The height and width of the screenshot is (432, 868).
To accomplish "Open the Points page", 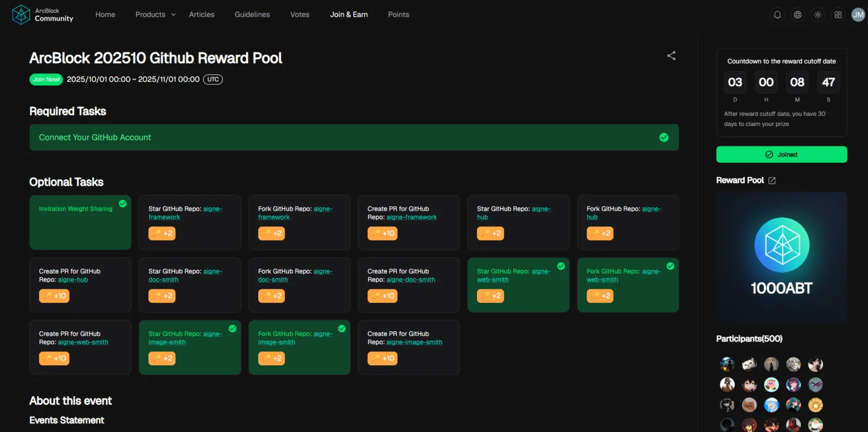I will point(399,15).
